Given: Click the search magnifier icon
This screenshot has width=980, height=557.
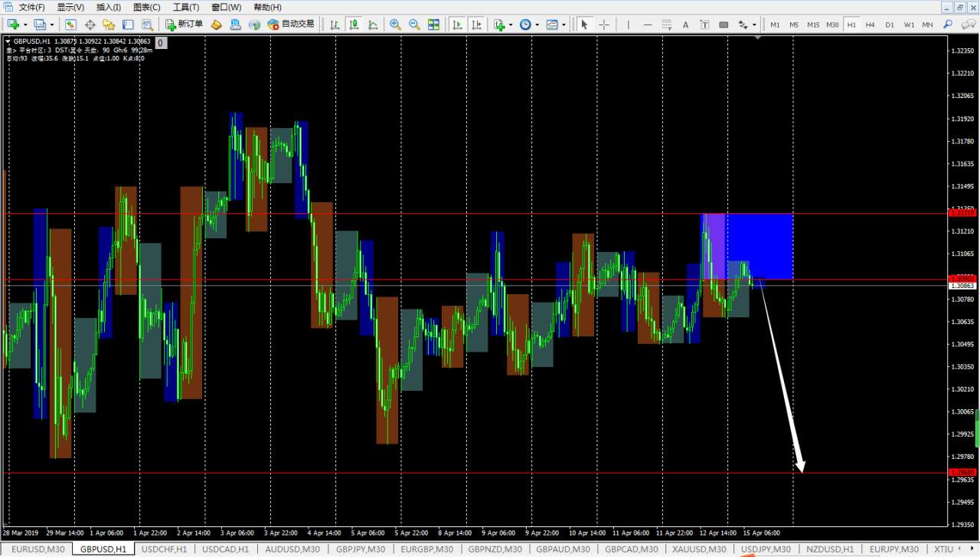Looking at the screenshot, I should pos(948,25).
